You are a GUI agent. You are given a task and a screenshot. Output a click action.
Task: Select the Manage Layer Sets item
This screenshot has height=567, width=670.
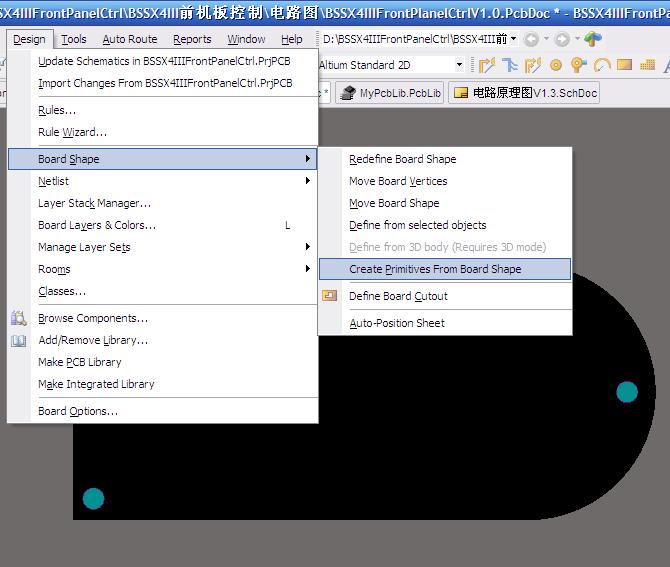click(x=163, y=247)
